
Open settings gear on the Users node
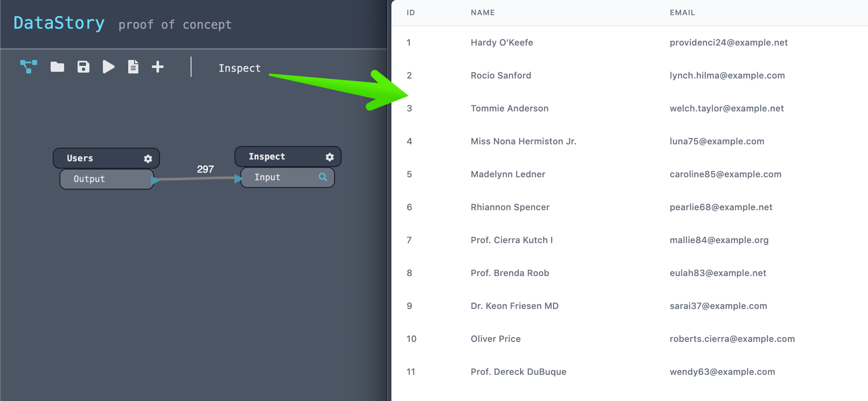click(148, 159)
